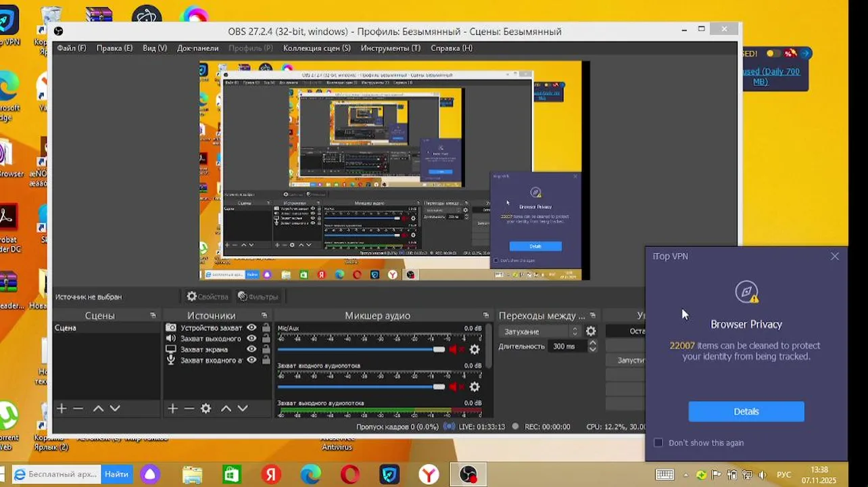This screenshot has height=487, width=868.
Task: Check "Don't show this again" checkbox
Action: click(658, 442)
